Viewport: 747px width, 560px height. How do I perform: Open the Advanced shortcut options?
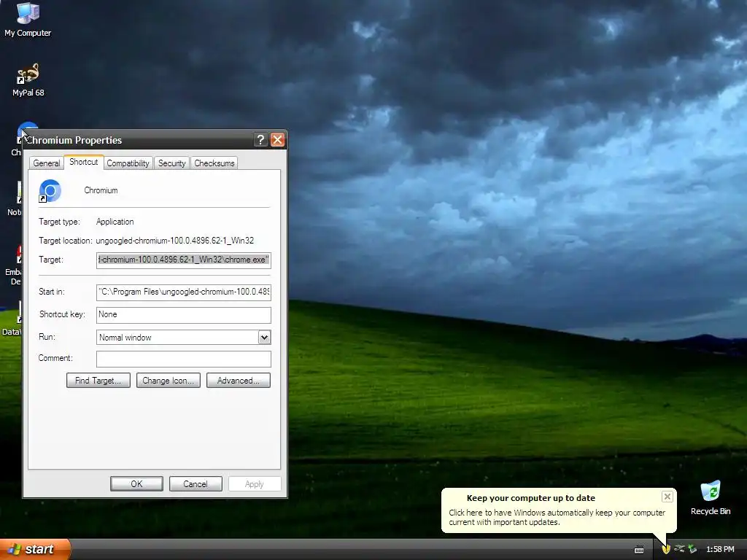(239, 380)
